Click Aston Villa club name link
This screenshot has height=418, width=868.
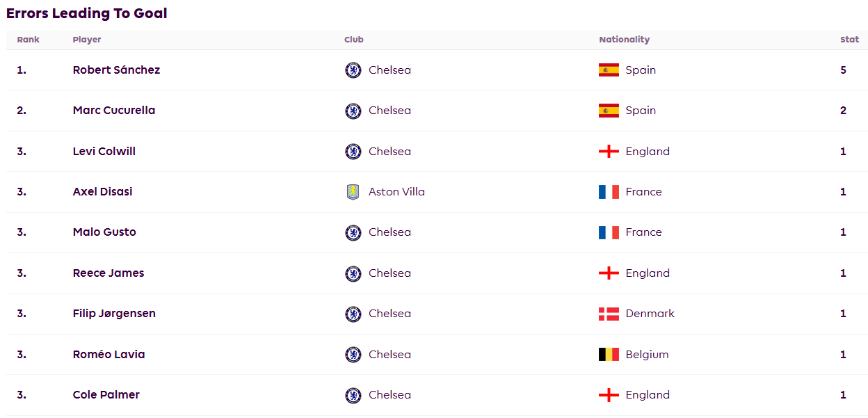pos(396,192)
